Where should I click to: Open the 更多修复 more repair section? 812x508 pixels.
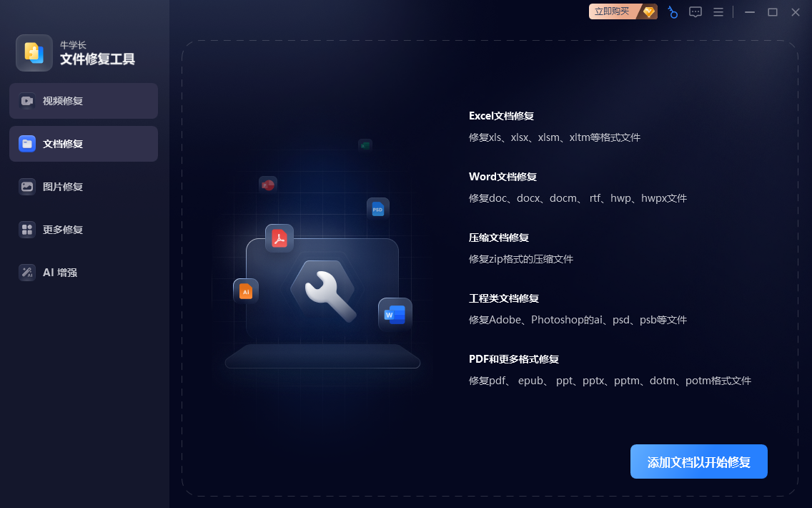tap(84, 230)
